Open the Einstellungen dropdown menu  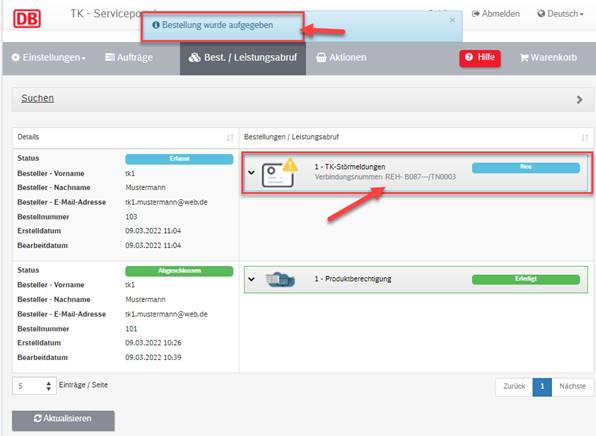pyautogui.click(x=49, y=58)
